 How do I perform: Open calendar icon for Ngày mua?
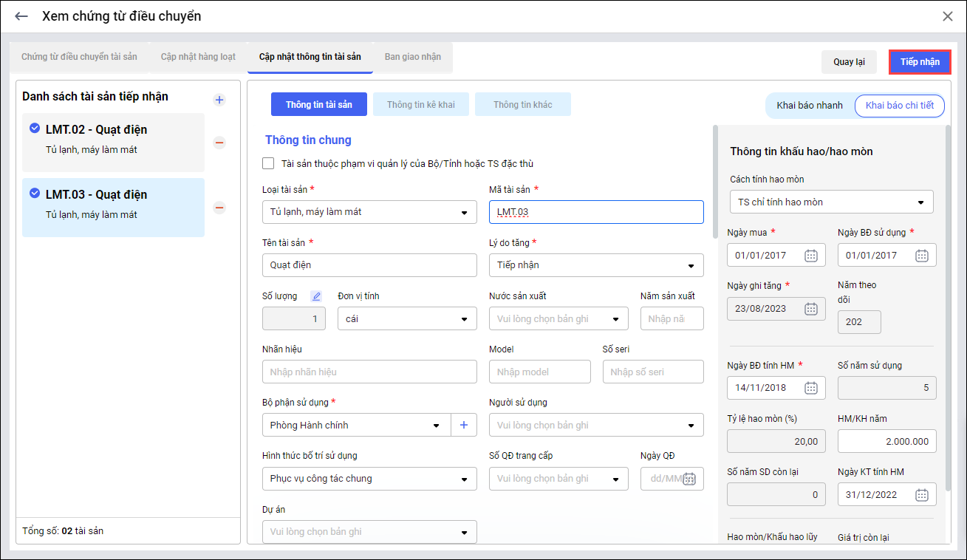click(810, 256)
